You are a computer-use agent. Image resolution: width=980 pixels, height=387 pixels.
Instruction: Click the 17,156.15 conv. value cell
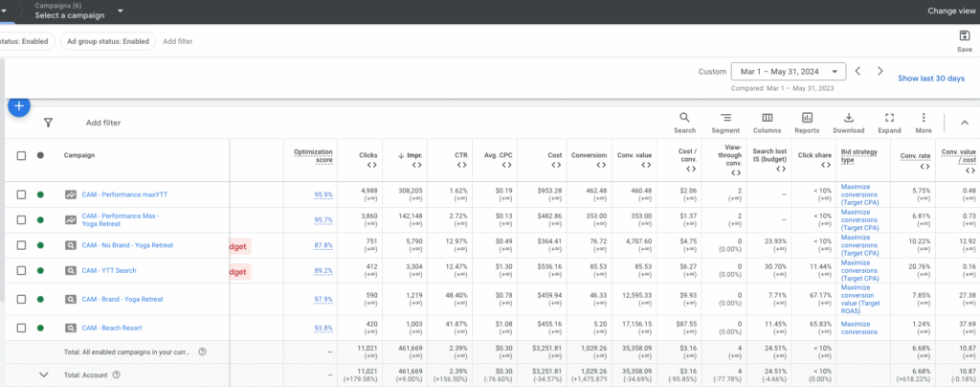coord(635,324)
